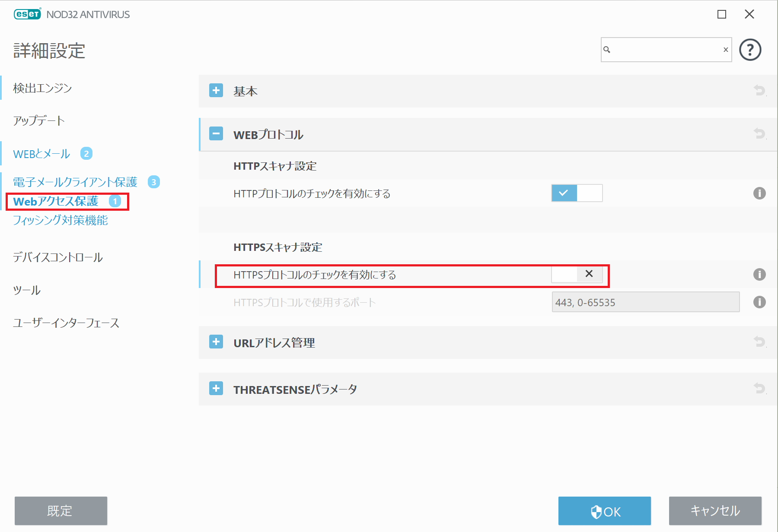Viewport: 778px width, 532px height.
Task: Click the help question mark icon
Action: (750, 50)
